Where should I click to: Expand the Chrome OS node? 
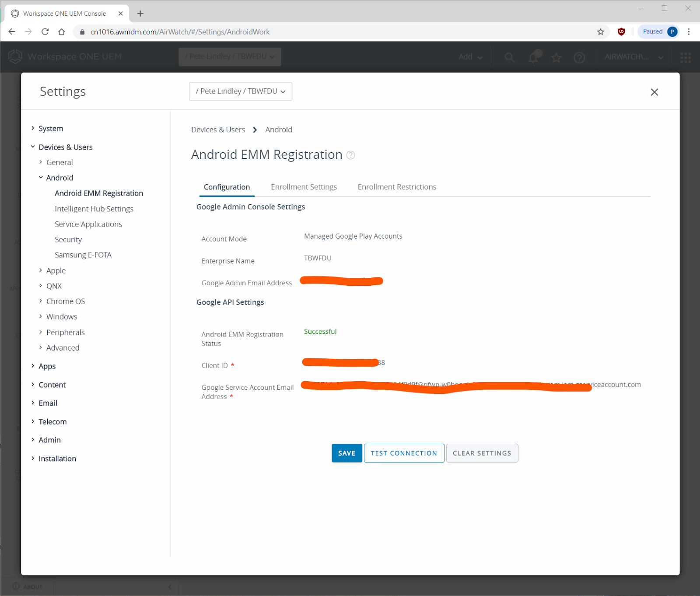41,301
